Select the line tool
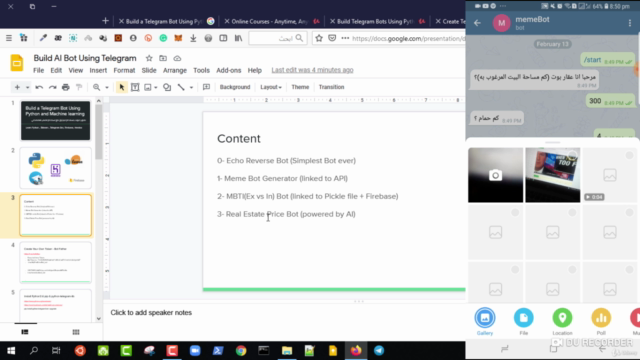 [181, 87]
